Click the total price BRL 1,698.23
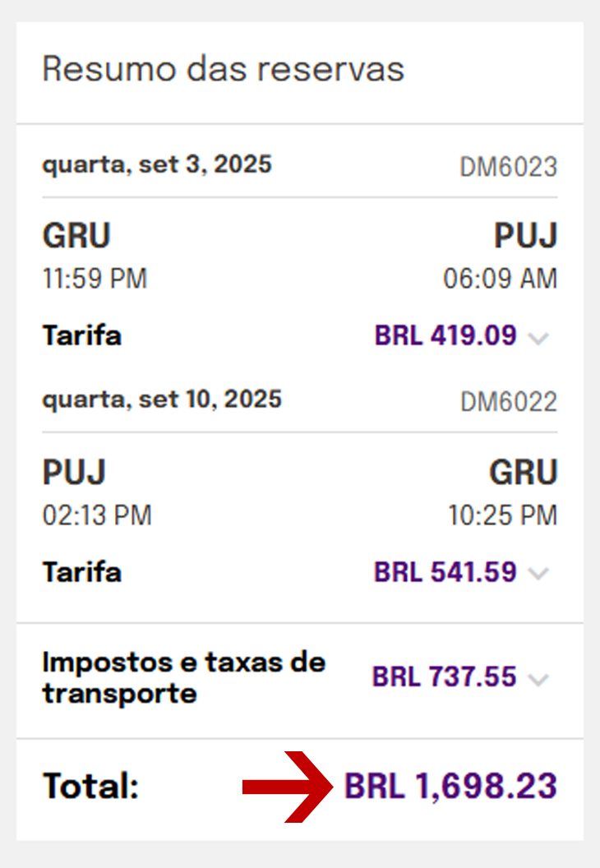Viewport: 600px width, 868px height. (450, 787)
